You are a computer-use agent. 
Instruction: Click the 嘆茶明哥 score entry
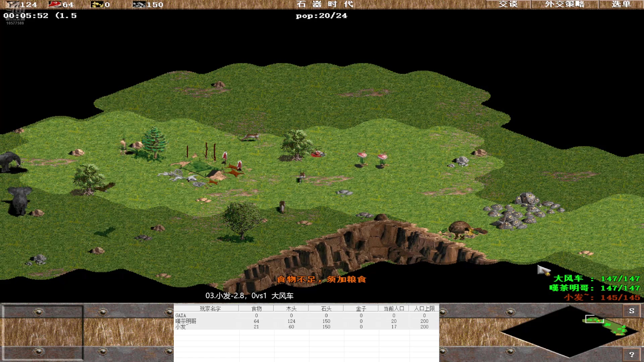coord(595,288)
